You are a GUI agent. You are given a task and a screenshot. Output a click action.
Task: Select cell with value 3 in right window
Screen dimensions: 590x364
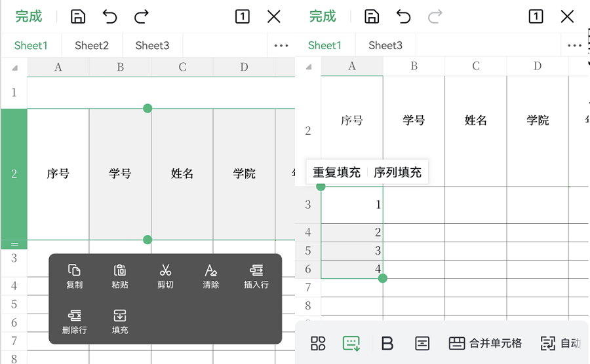pyautogui.click(x=352, y=251)
